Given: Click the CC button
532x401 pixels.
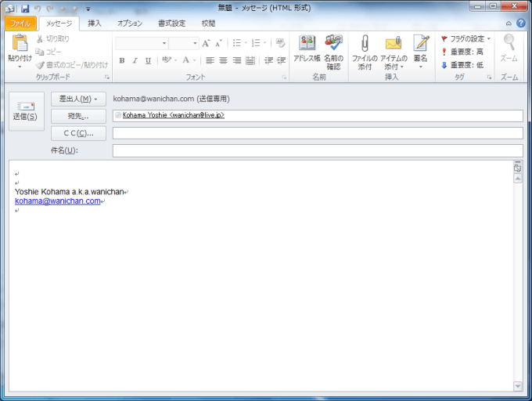Looking at the screenshot, I should [78, 133].
